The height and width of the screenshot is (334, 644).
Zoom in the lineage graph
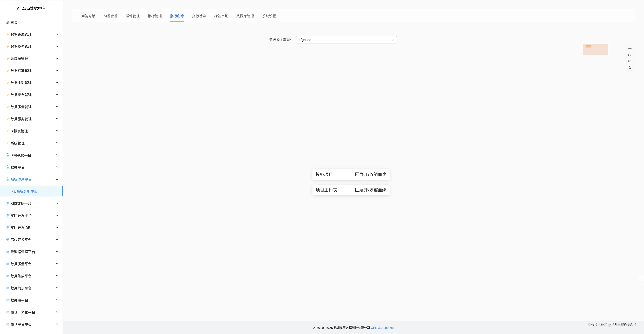point(630,61)
